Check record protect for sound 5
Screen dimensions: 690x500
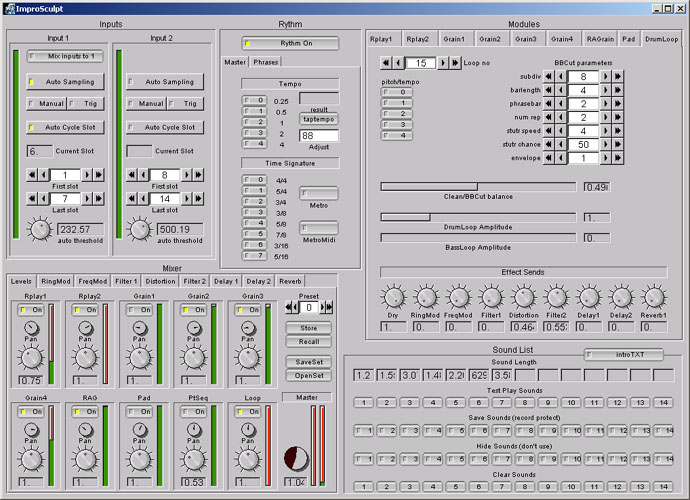point(456,430)
